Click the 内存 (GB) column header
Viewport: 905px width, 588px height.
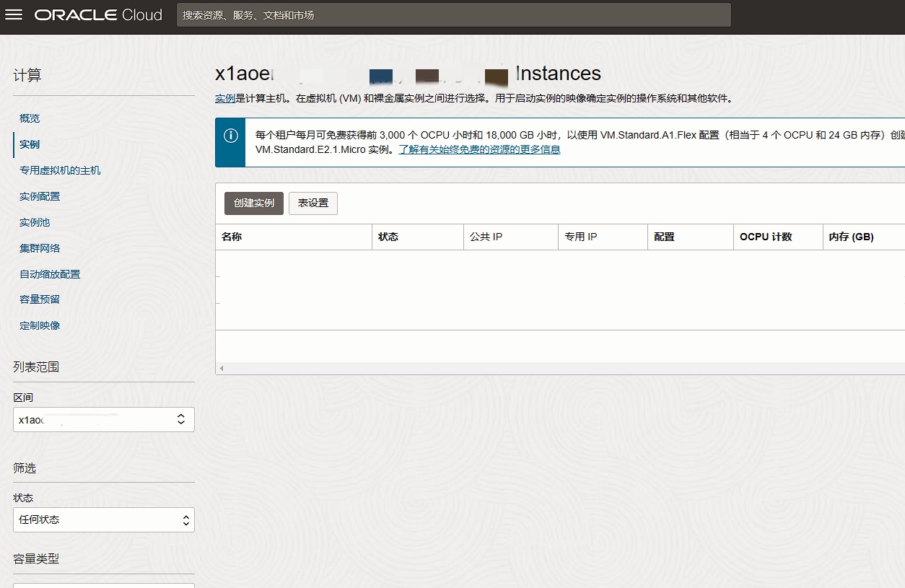(864, 237)
